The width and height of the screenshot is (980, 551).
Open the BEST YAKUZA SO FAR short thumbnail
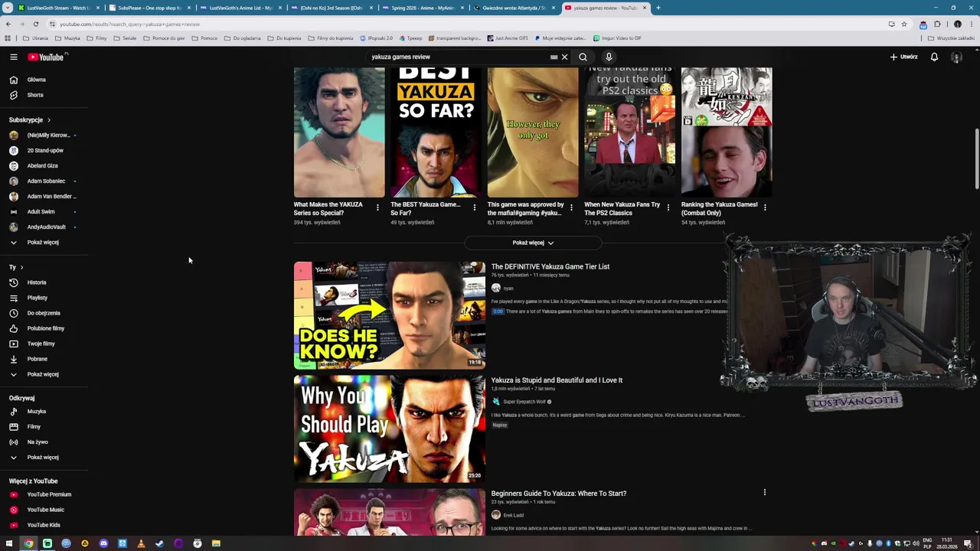(436, 132)
